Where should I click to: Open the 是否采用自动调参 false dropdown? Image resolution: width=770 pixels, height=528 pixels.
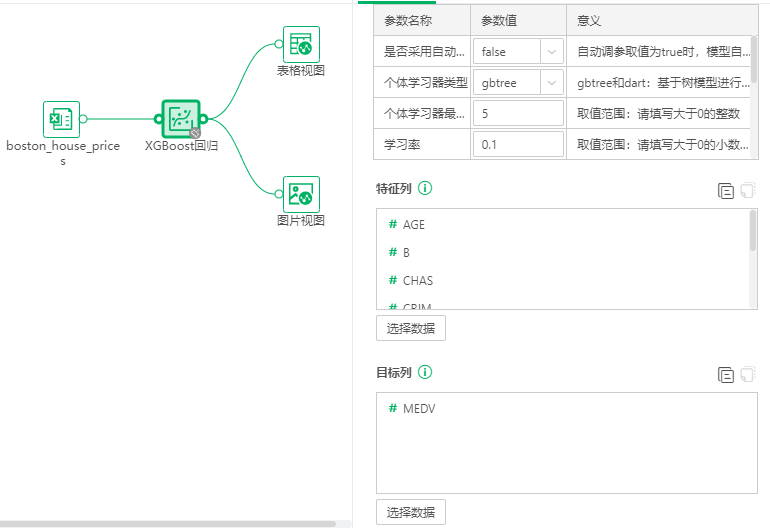(520, 51)
